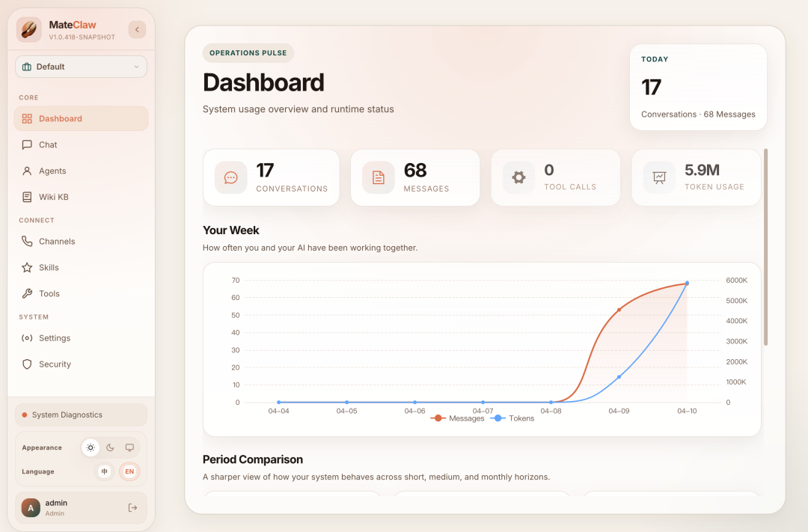Open System Diagnostics
Viewport: 808px width, 532px height.
(x=81, y=415)
